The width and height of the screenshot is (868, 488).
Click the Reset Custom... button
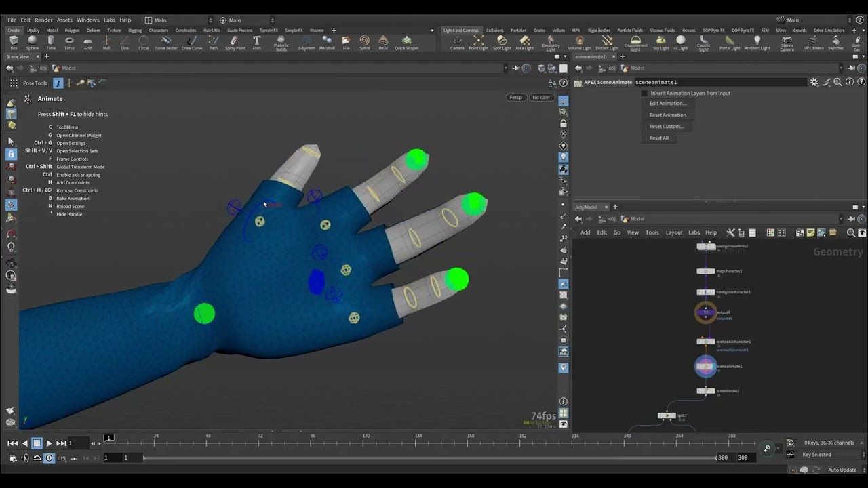[667, 126]
